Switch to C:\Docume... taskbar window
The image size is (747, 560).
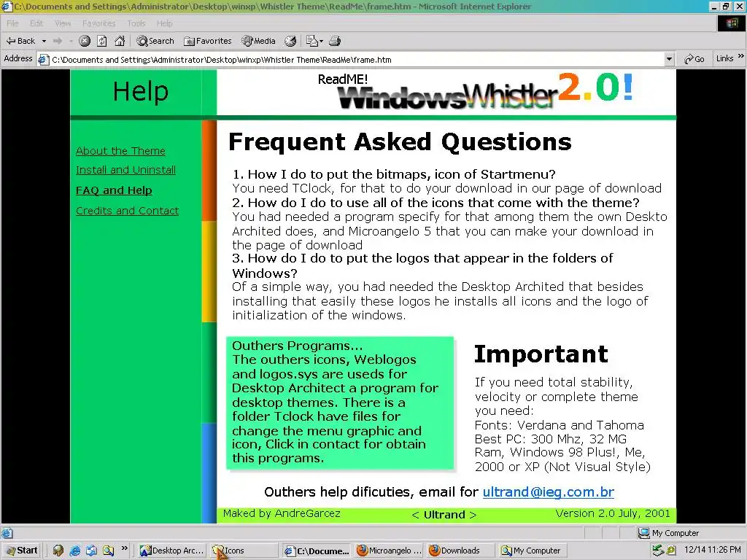pyautogui.click(x=317, y=551)
